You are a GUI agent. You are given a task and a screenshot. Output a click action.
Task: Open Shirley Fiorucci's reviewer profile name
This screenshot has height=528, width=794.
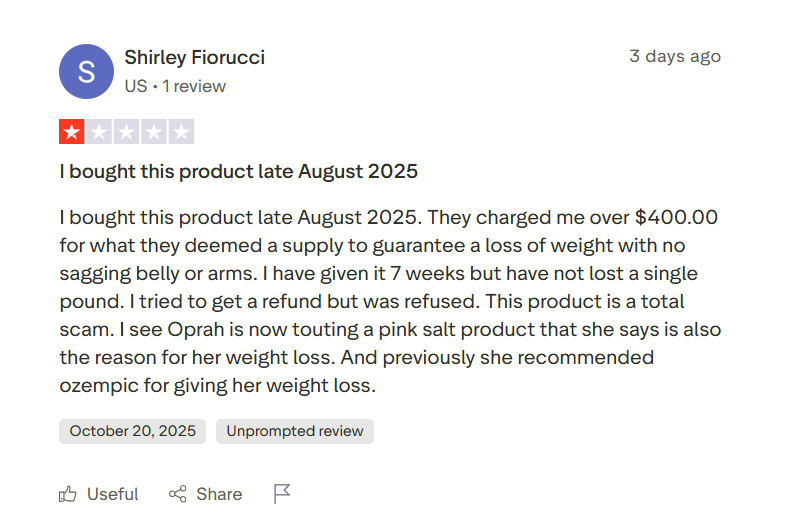pyautogui.click(x=194, y=57)
